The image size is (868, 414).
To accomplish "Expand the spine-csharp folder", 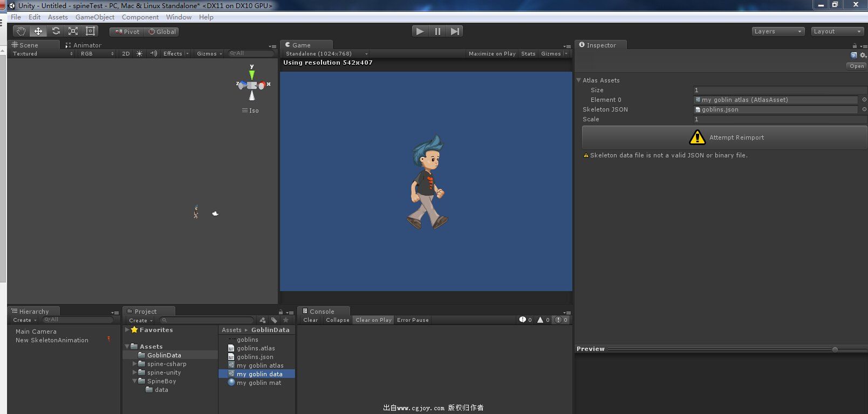I will point(135,364).
